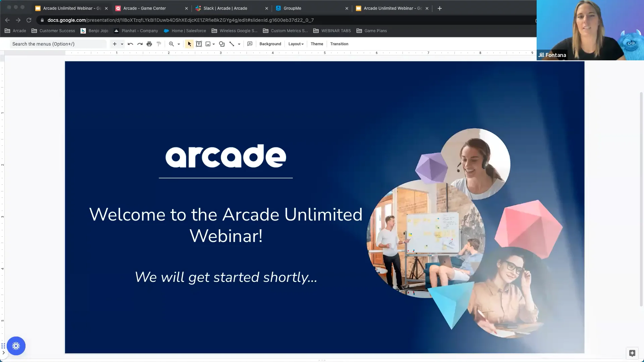
Task: Open the Insert image tool
Action: coord(208,44)
